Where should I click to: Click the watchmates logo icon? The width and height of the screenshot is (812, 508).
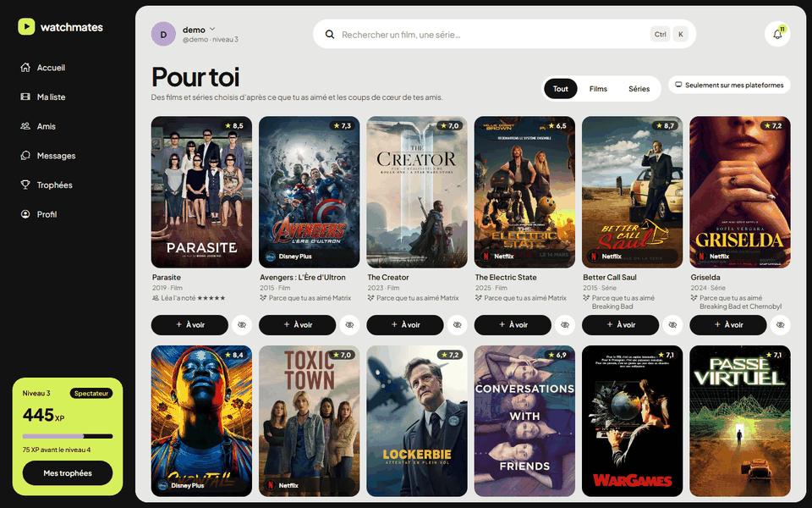tap(26, 27)
